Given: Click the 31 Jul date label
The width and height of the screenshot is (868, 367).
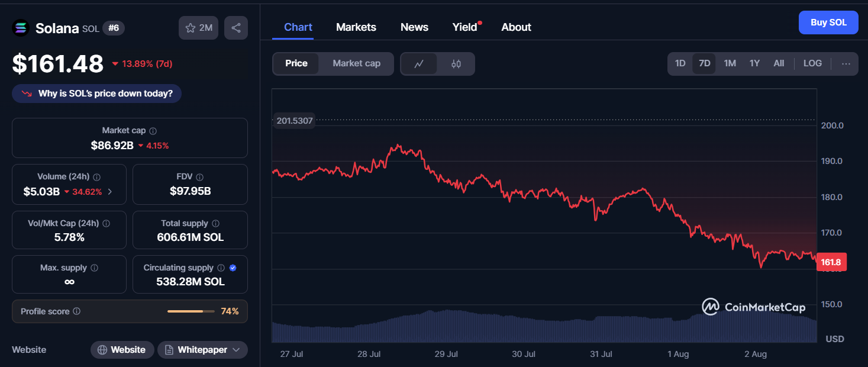Looking at the screenshot, I should tap(601, 354).
